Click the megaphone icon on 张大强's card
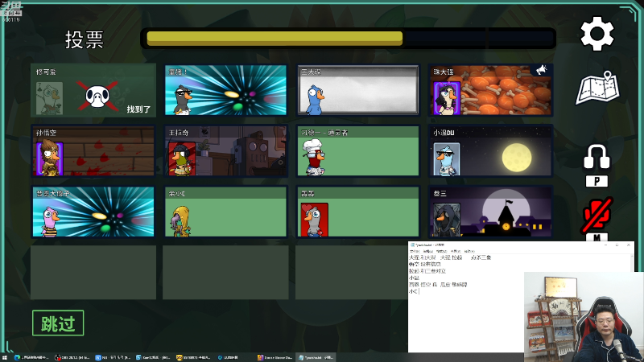The width and height of the screenshot is (644, 362). point(542,71)
